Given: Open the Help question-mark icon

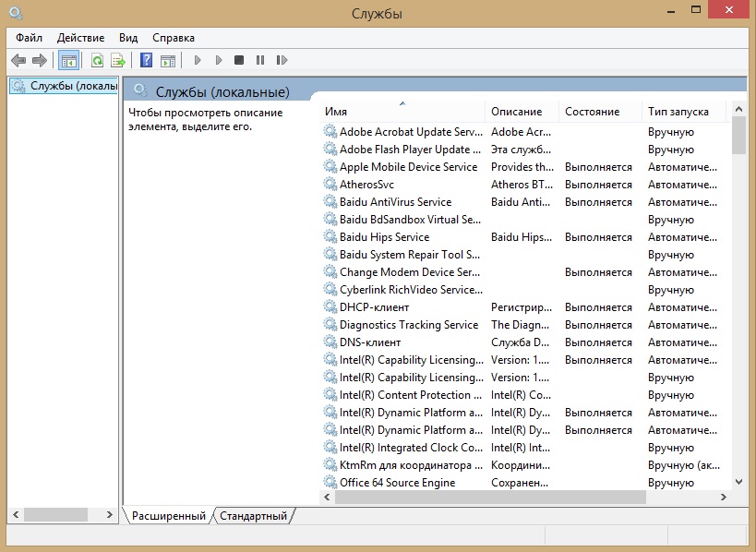Looking at the screenshot, I should pyautogui.click(x=146, y=60).
